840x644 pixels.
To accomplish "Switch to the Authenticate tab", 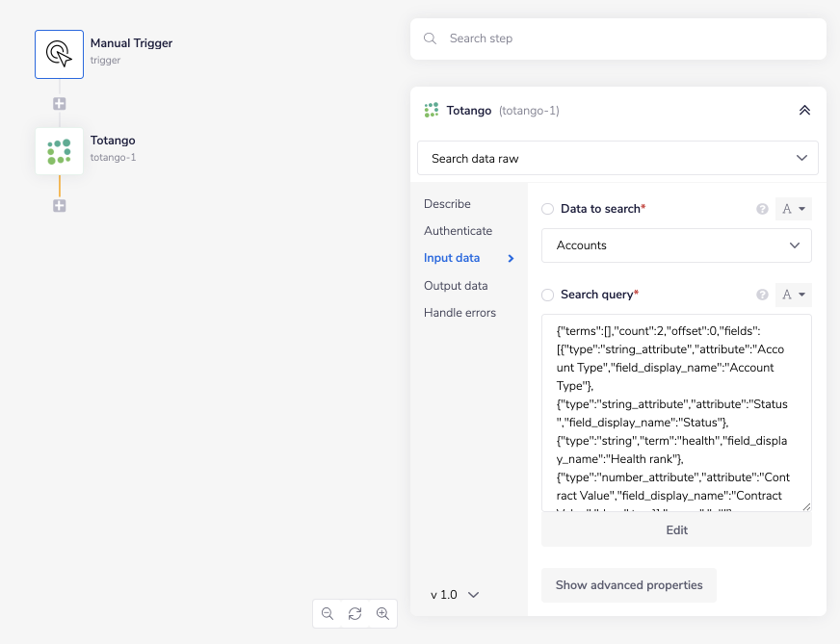I will pos(458,231).
